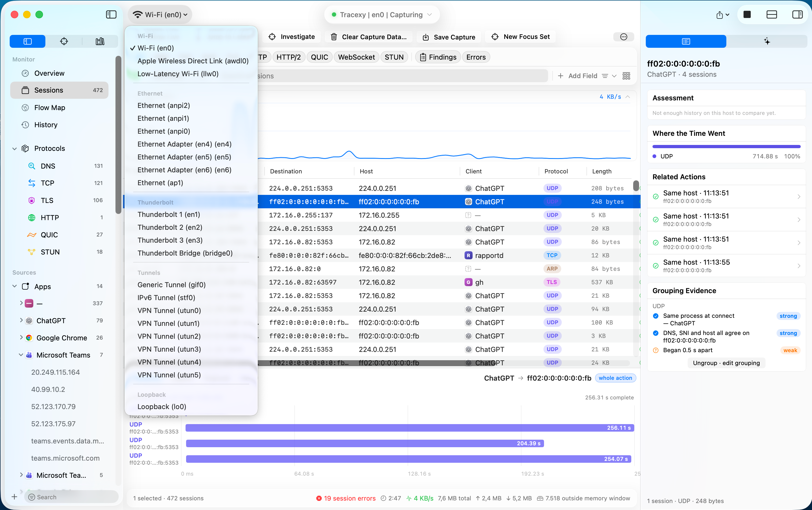Open the ellipsis more options button
Image resolution: width=812 pixels, height=510 pixels.
point(624,37)
